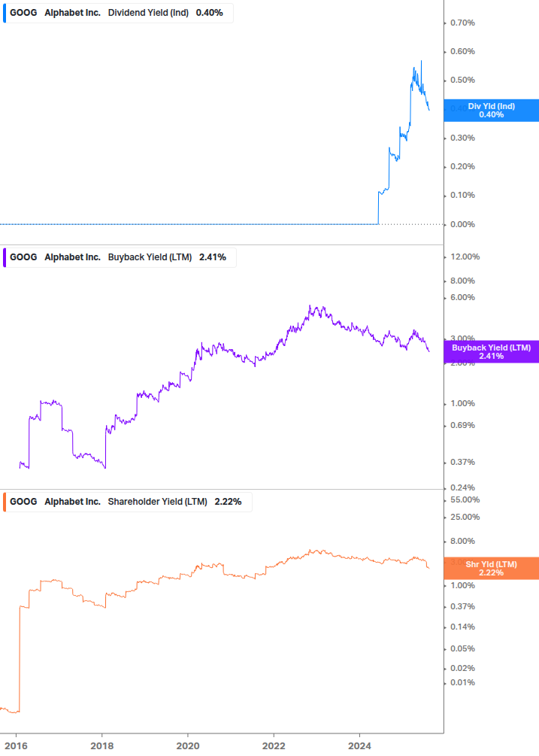The image size is (539, 756).
Task: Click the 0.01% tick on shareholder yield axis
Action: point(462,683)
